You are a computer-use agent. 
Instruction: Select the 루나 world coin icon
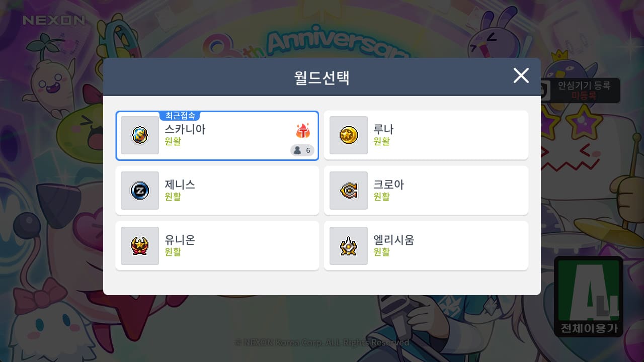349,135
